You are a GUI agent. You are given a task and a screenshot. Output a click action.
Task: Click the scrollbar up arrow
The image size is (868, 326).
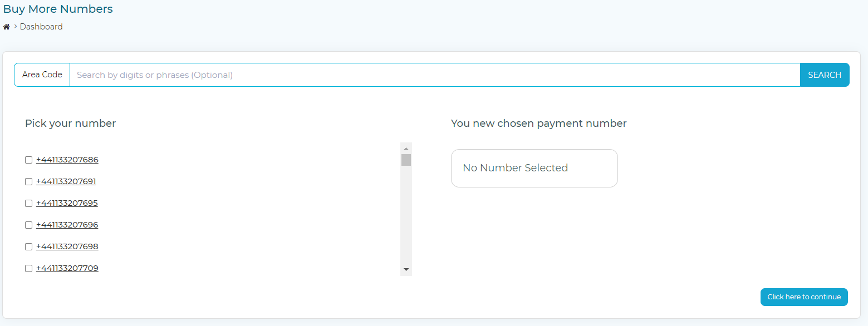point(406,149)
